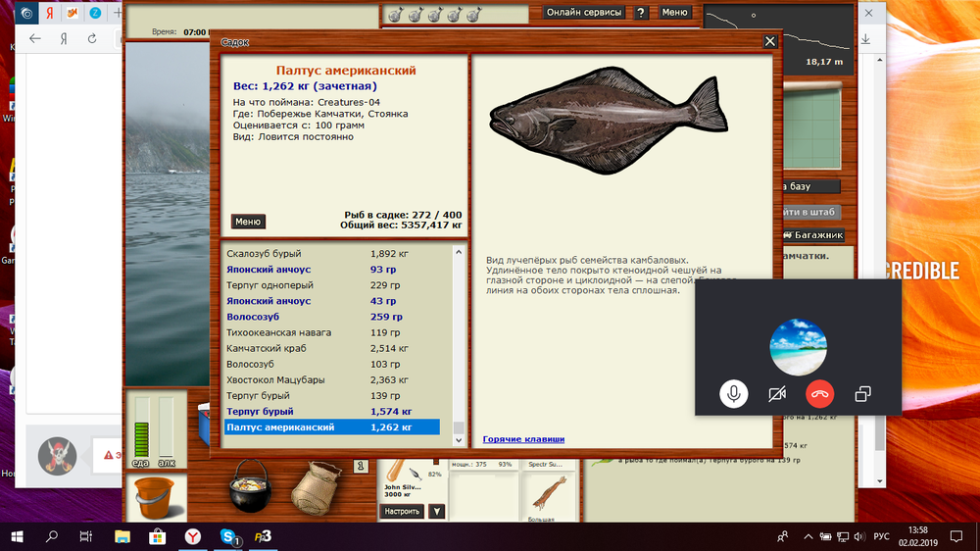Open the top-right Меню menu

674,13
